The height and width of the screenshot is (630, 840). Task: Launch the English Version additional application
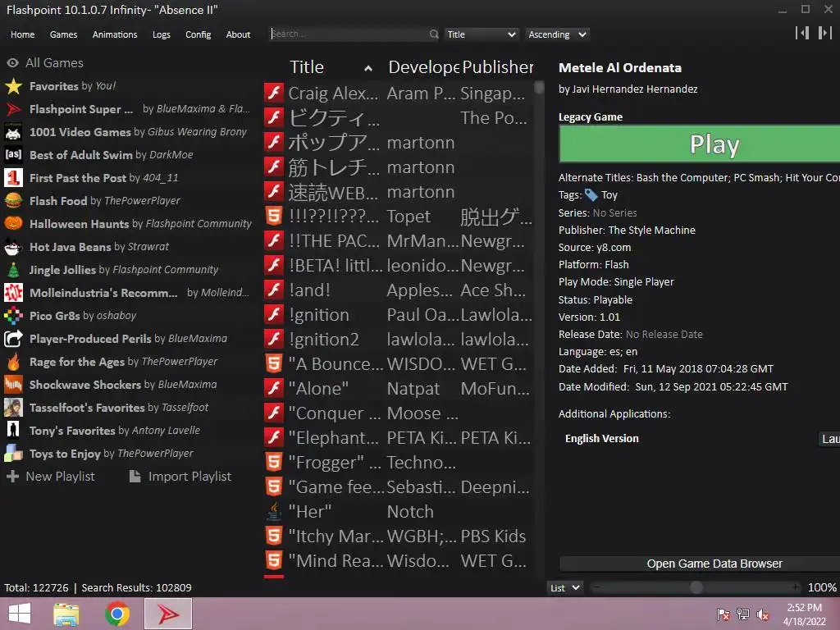[x=830, y=439]
